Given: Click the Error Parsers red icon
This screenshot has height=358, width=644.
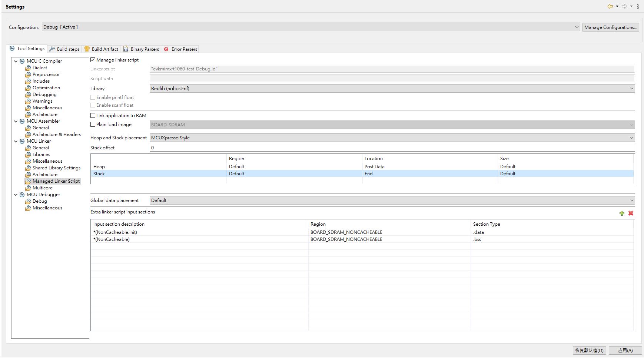Looking at the screenshot, I should 166,49.
